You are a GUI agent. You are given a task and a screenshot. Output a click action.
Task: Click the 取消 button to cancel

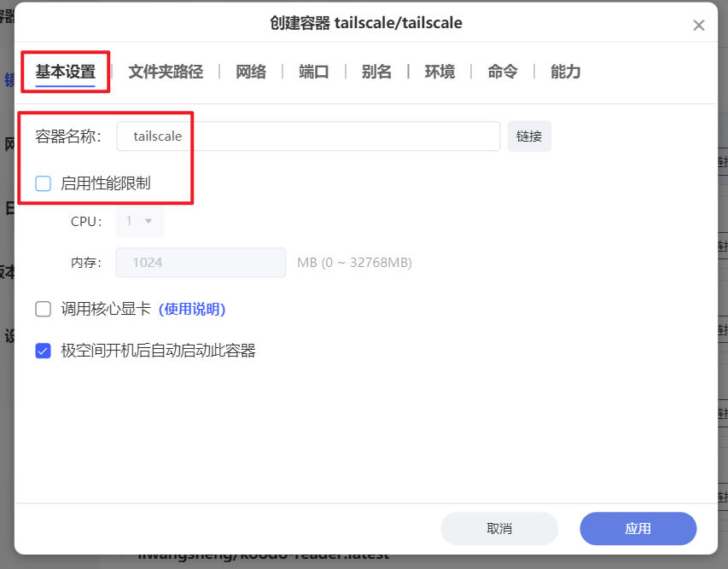click(x=499, y=529)
